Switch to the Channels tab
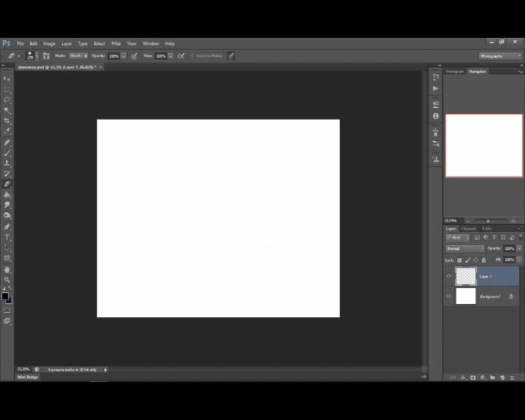 pyautogui.click(x=469, y=229)
